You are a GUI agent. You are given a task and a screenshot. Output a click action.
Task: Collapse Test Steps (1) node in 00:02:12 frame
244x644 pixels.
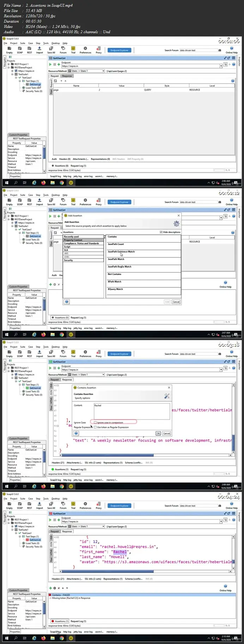point(20,233)
